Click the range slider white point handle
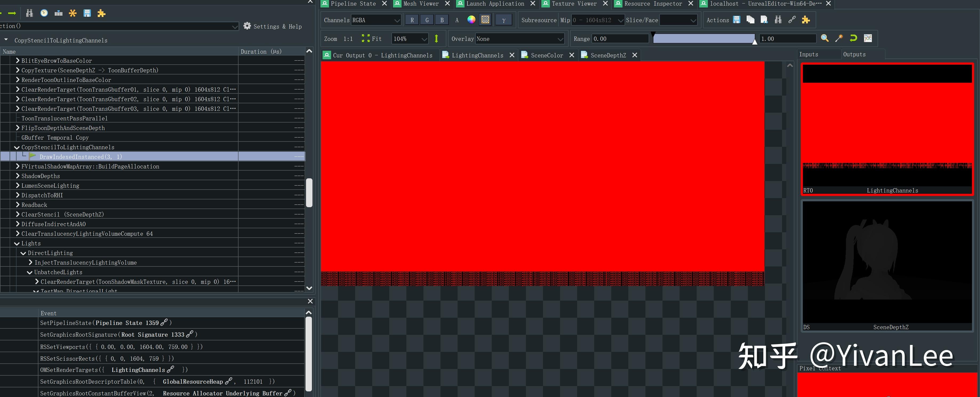The height and width of the screenshot is (397, 980). [754, 41]
